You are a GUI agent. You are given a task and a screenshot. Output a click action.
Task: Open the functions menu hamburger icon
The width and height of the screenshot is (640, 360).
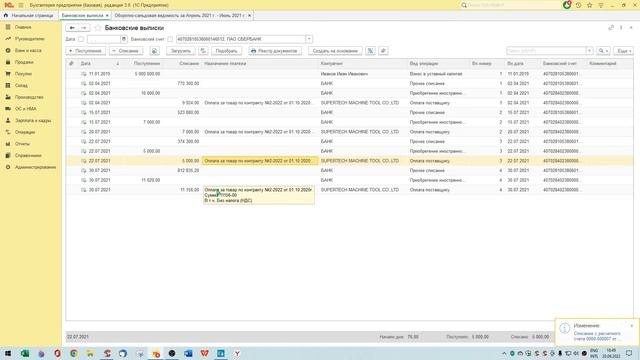coord(21,5)
